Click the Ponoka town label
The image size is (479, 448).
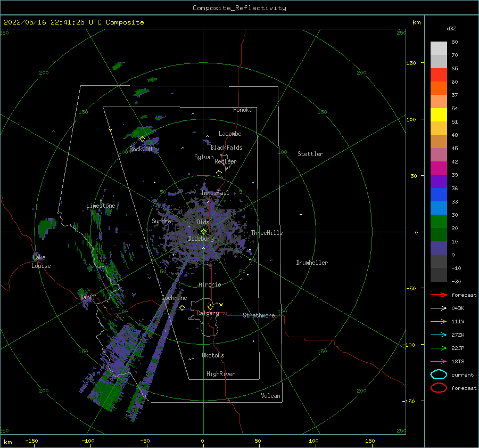[x=243, y=110]
